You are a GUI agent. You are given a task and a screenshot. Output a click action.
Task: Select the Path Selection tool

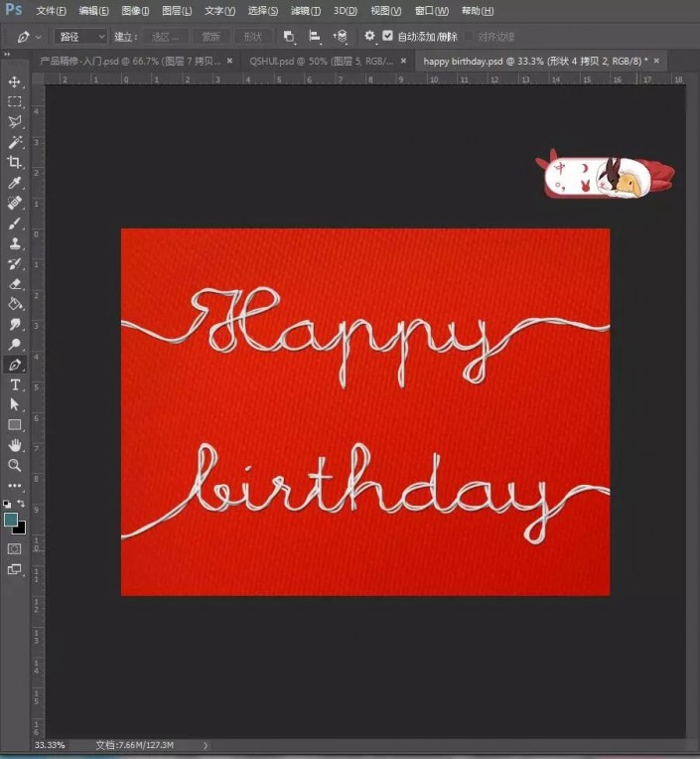pos(15,404)
